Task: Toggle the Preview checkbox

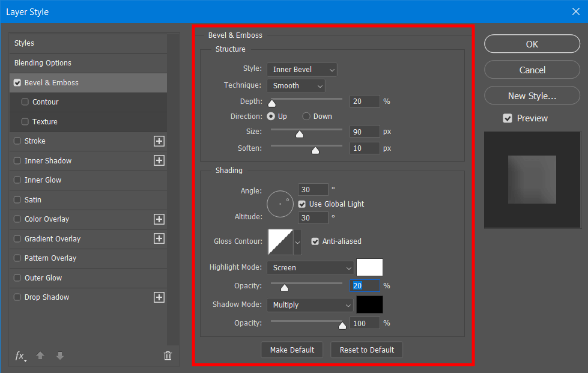Action: point(508,118)
